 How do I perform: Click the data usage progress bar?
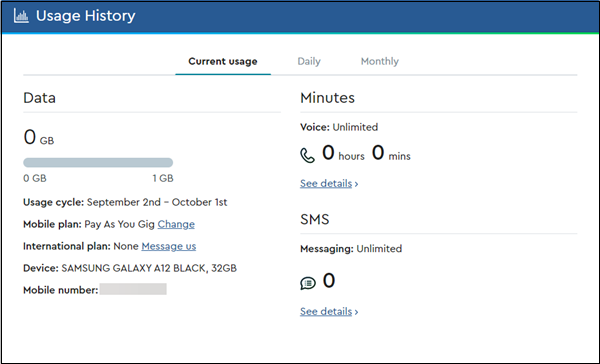(x=98, y=162)
